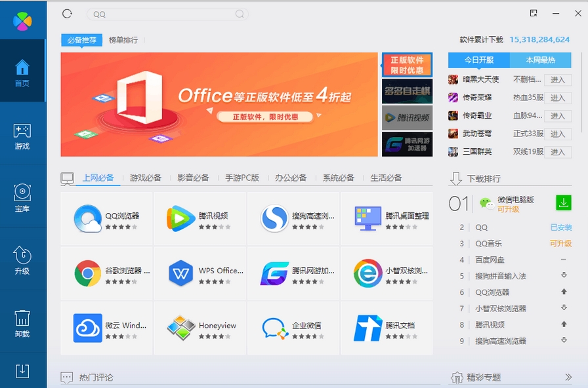This screenshot has height=388, width=588.
Task: Click the green download button for 微信电脑版
Action: tap(563, 203)
